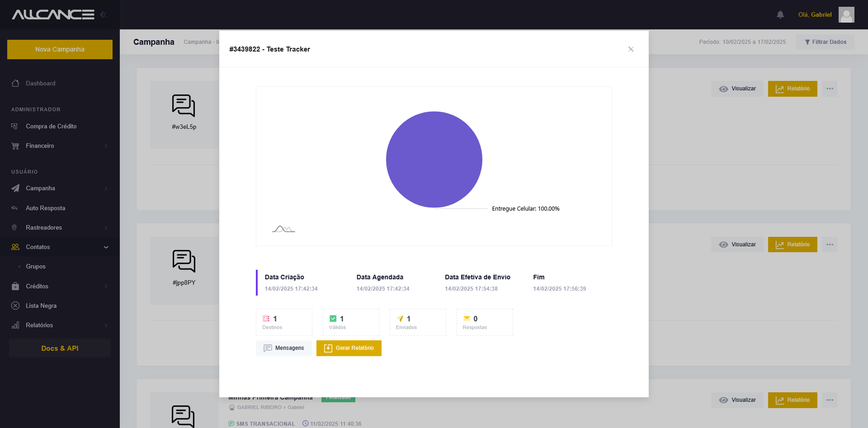The width and height of the screenshot is (868, 428).
Task: Open user avatar in top bar
Action: pyautogui.click(x=846, y=14)
